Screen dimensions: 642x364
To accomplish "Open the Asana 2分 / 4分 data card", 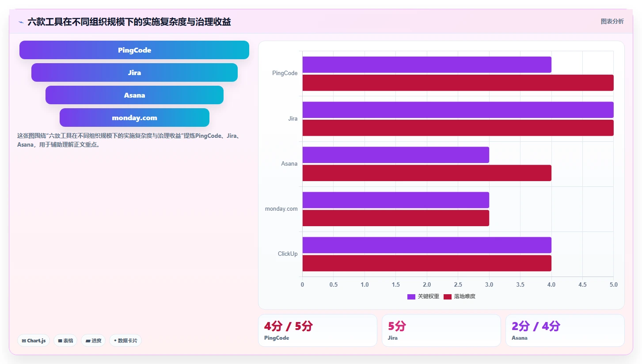I will 565,330.
